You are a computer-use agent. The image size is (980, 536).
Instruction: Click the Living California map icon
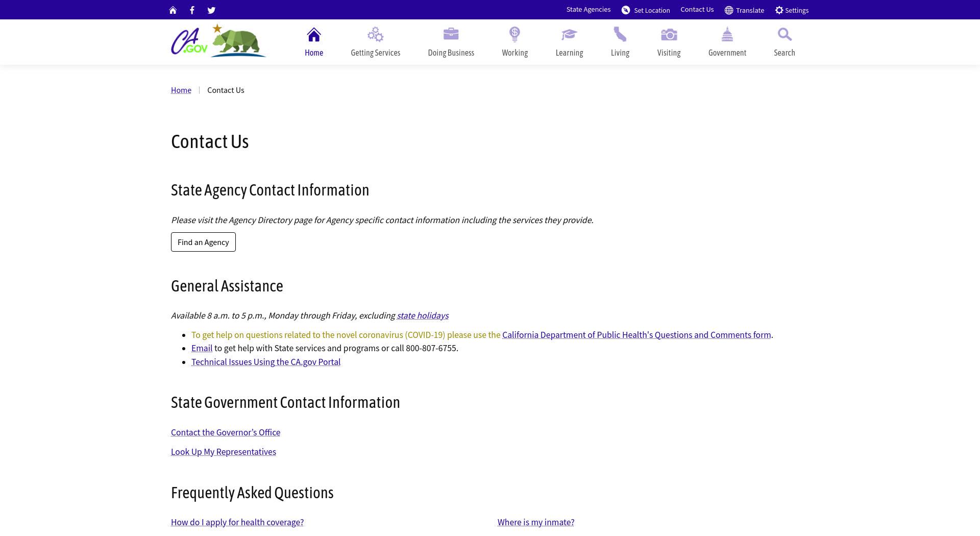pos(620,34)
